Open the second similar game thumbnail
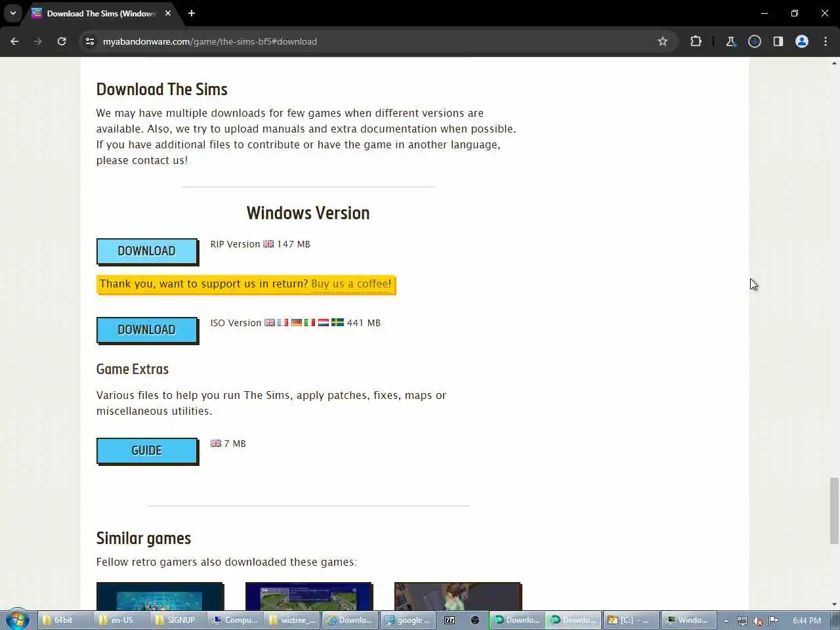Screen dimensions: 840x630 coord(309,596)
